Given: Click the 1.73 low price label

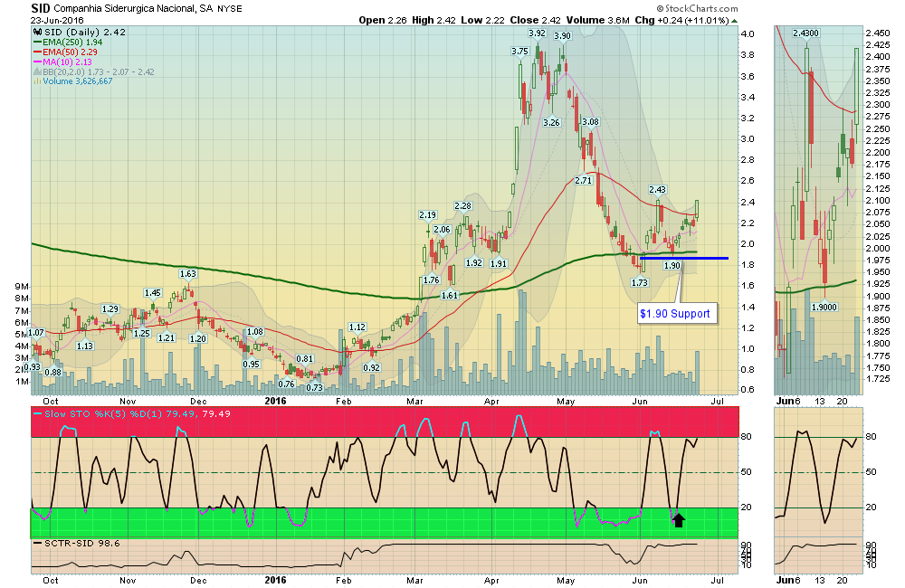Looking at the screenshot, I should click(639, 283).
